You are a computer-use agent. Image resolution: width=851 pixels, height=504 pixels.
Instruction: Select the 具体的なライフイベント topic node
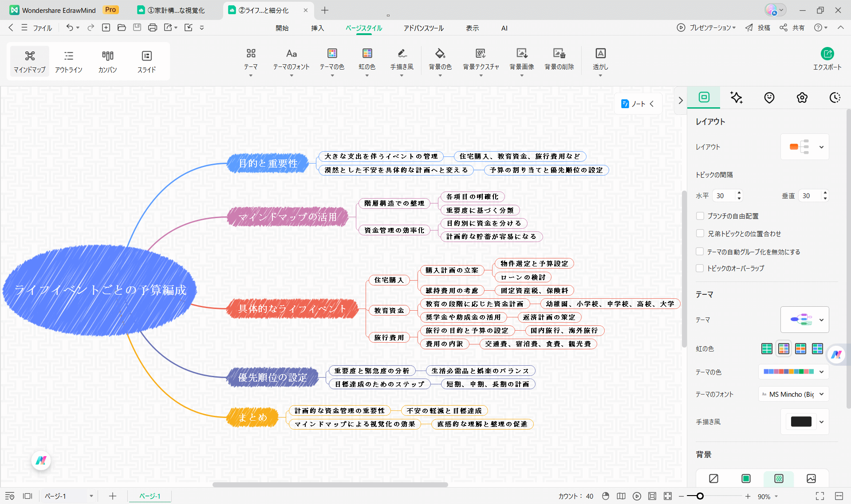(x=292, y=309)
